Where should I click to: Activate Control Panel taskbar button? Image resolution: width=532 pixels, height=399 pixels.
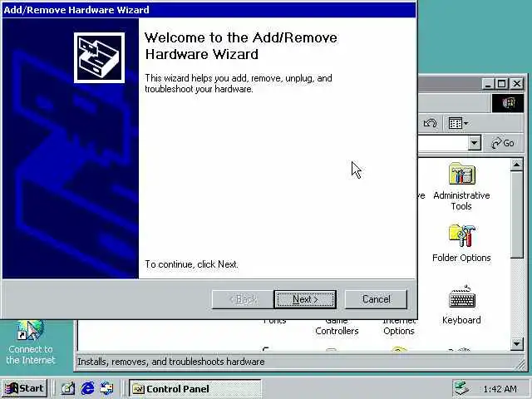click(x=195, y=389)
